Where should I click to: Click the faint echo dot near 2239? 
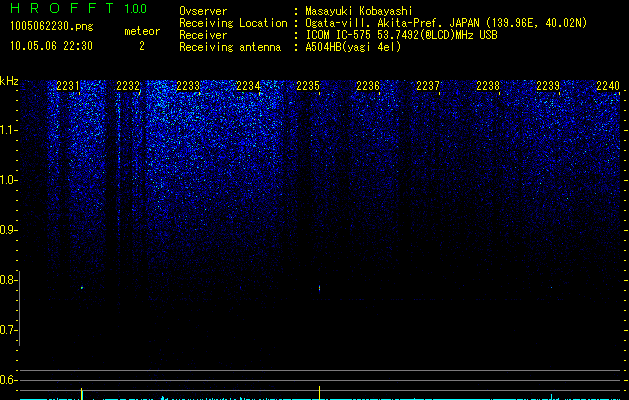point(551,288)
